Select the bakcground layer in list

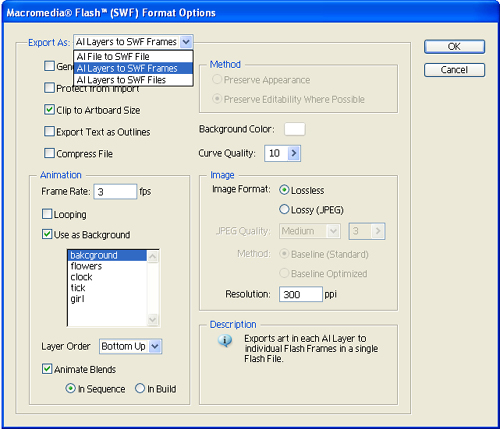click(107, 255)
